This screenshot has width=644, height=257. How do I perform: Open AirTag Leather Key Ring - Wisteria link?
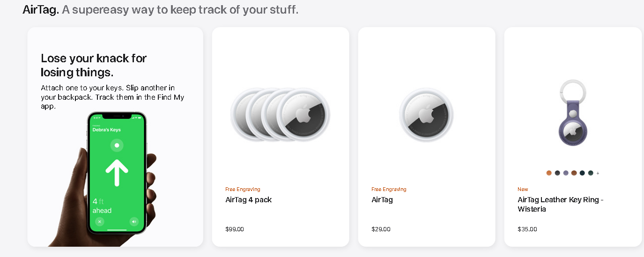(x=560, y=205)
